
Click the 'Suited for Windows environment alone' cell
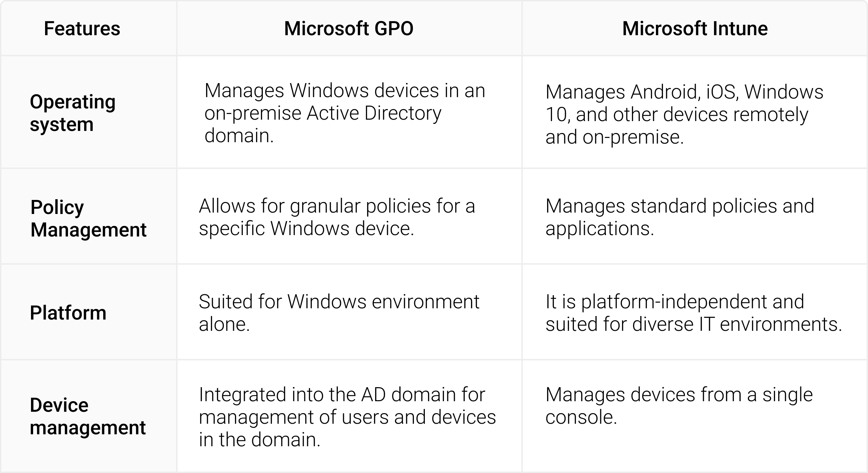[x=339, y=313]
